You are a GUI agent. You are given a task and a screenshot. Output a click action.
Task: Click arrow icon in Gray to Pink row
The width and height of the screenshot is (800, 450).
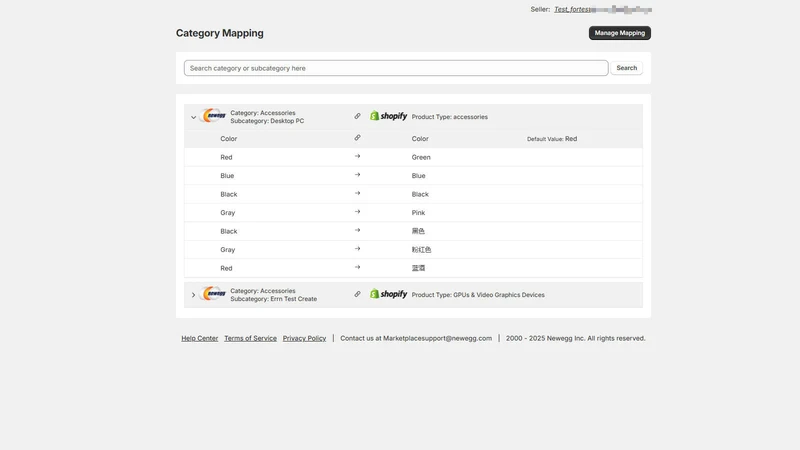coord(357,212)
